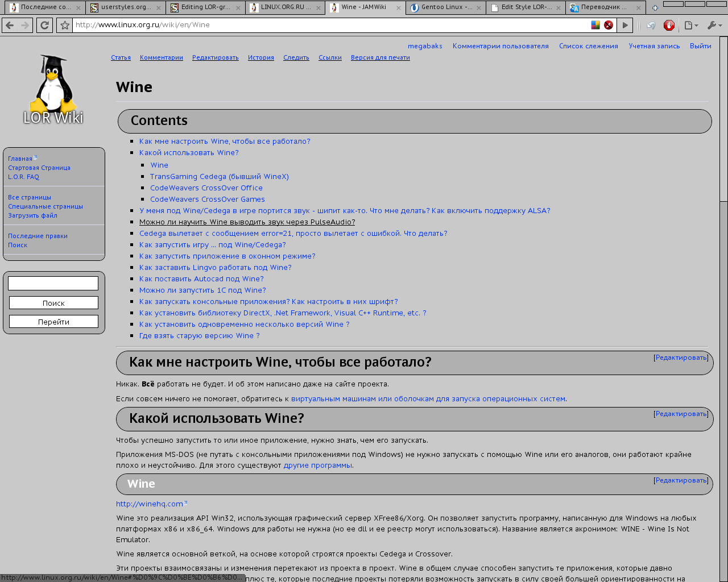Open Учетная запись link
728x582 pixels.
[x=654, y=46]
